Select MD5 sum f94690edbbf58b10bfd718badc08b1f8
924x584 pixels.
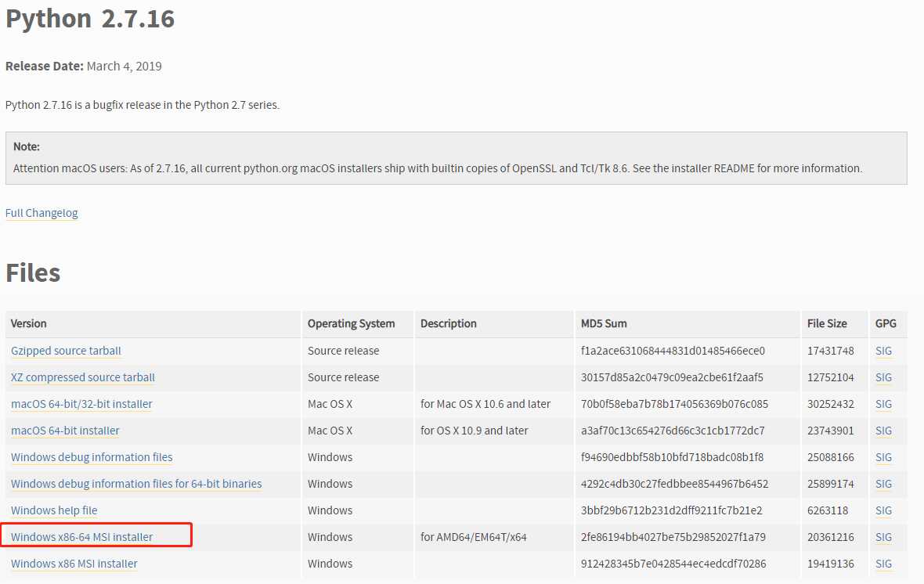point(673,456)
